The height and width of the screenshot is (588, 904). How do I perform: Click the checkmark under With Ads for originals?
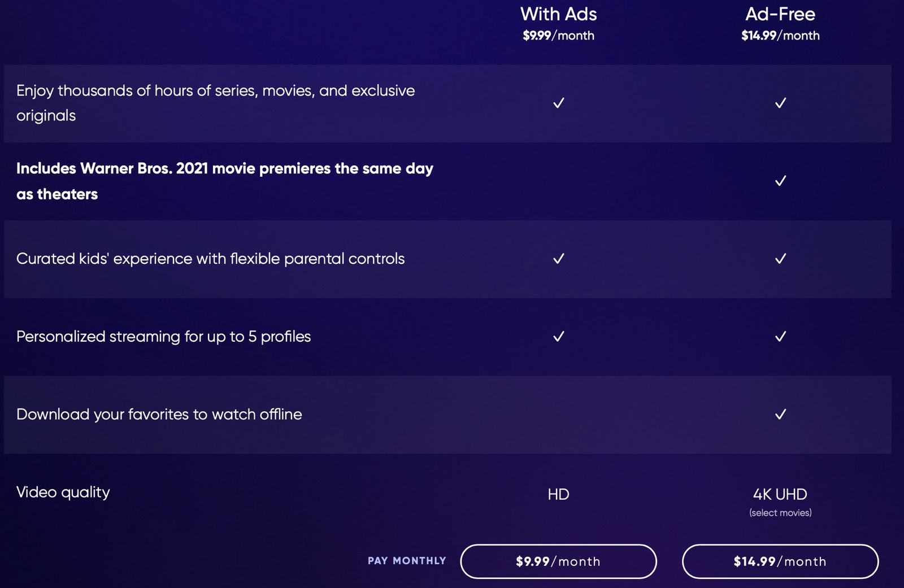pos(558,103)
